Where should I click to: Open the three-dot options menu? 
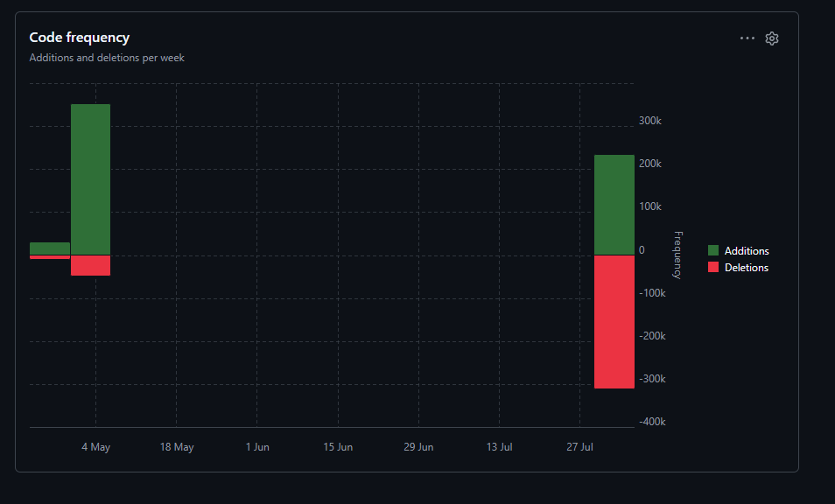(747, 38)
